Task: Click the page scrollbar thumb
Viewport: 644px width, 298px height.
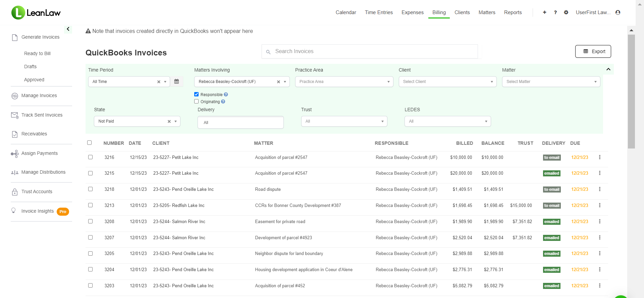Action: (631, 91)
